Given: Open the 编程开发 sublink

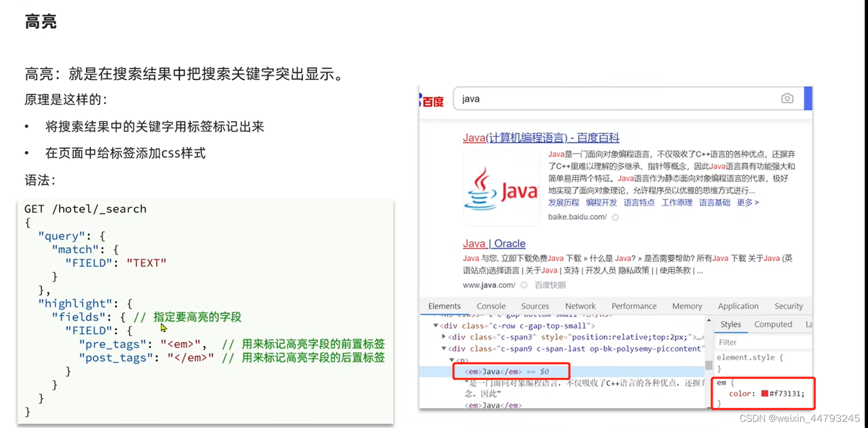Looking at the screenshot, I should [x=601, y=203].
